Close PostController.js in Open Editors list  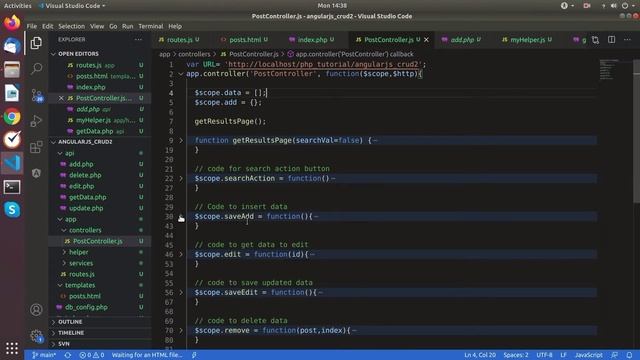[61, 98]
